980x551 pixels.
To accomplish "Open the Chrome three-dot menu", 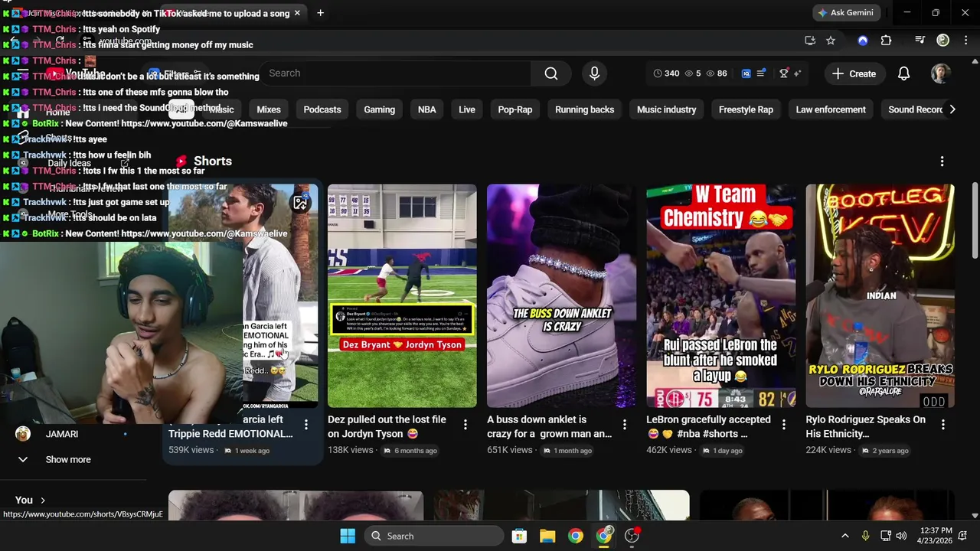I will [x=965, y=41].
